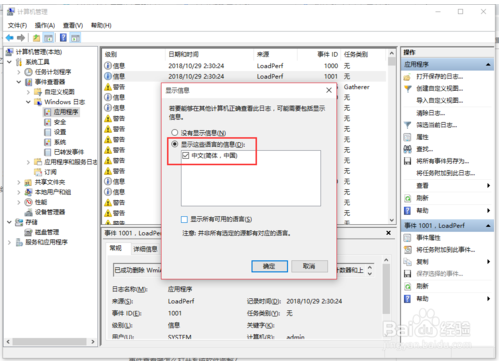Open the 帮助(H) menu
500x361 pixels.
pyautogui.click(x=101, y=25)
